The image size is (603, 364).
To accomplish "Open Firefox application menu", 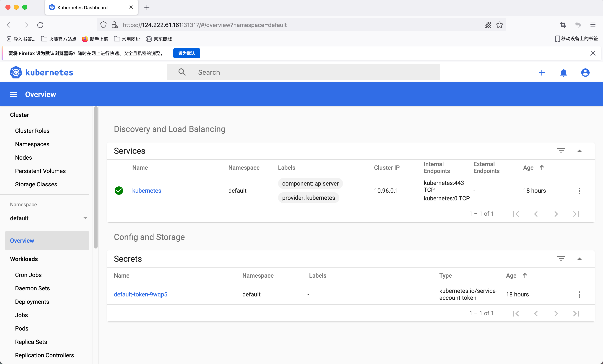I will (593, 25).
